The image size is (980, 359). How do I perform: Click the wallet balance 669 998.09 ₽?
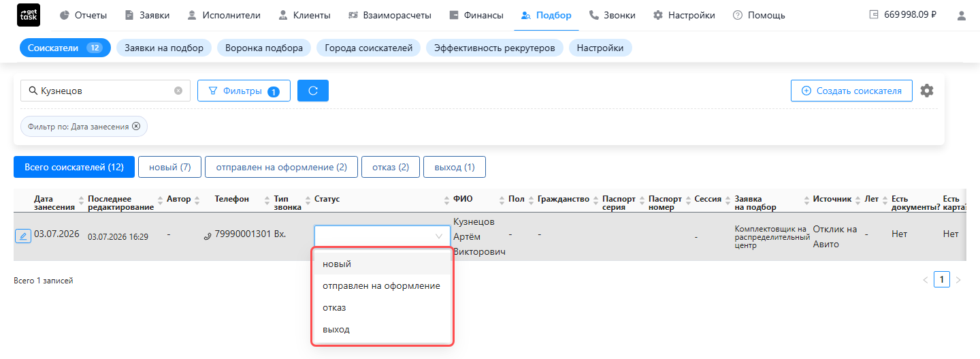(x=903, y=15)
